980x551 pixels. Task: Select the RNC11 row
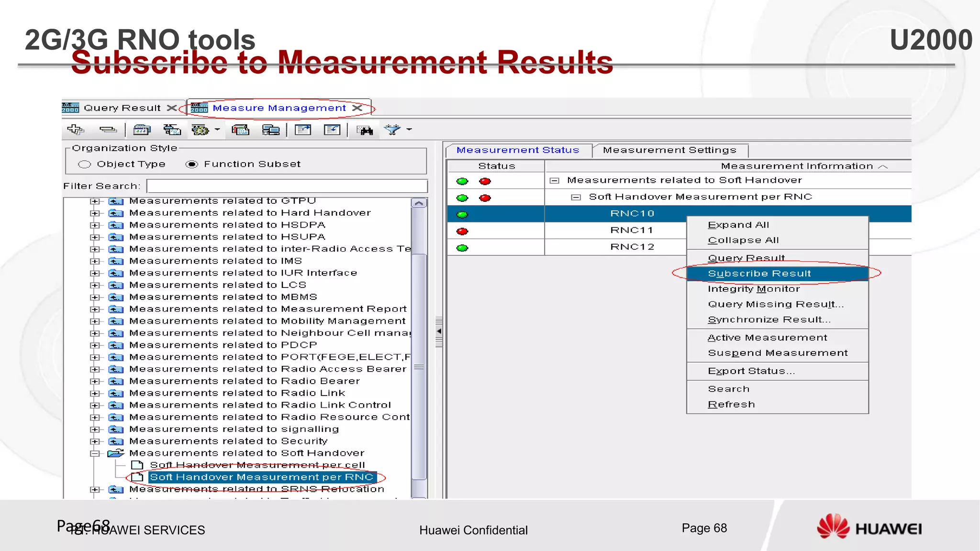click(632, 231)
